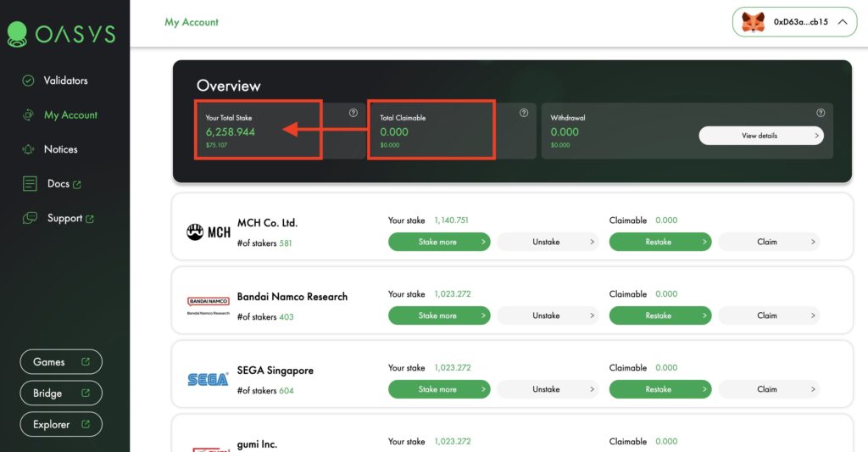This screenshot has height=452, width=868.
Task: Click the Overview heading
Action: (229, 86)
